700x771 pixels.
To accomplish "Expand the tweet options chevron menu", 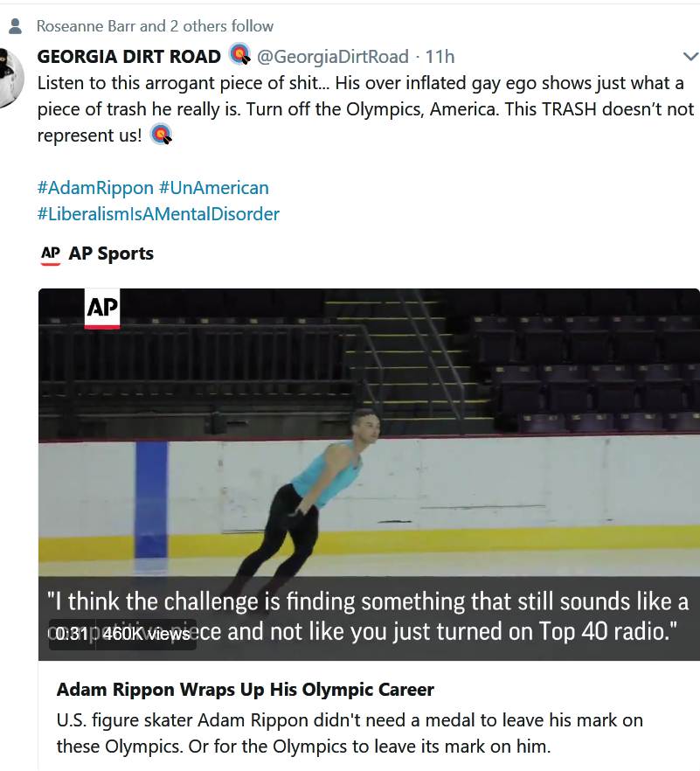I will (690, 57).
